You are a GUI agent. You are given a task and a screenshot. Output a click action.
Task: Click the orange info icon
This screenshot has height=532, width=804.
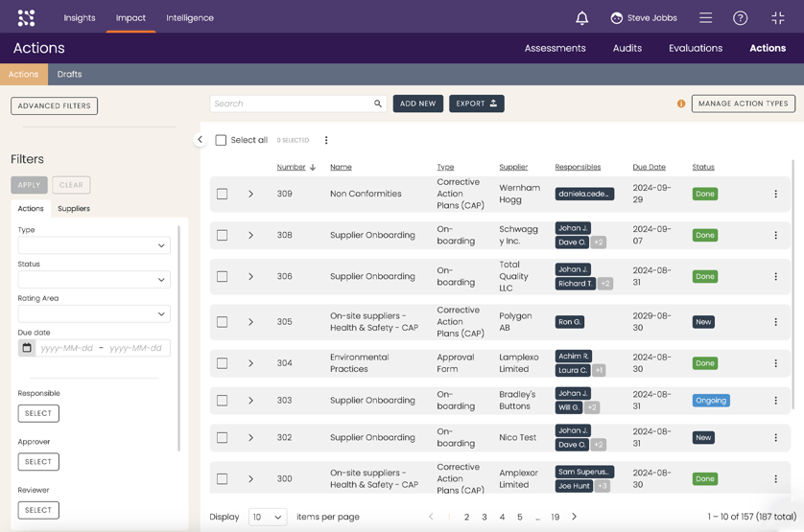tap(681, 104)
